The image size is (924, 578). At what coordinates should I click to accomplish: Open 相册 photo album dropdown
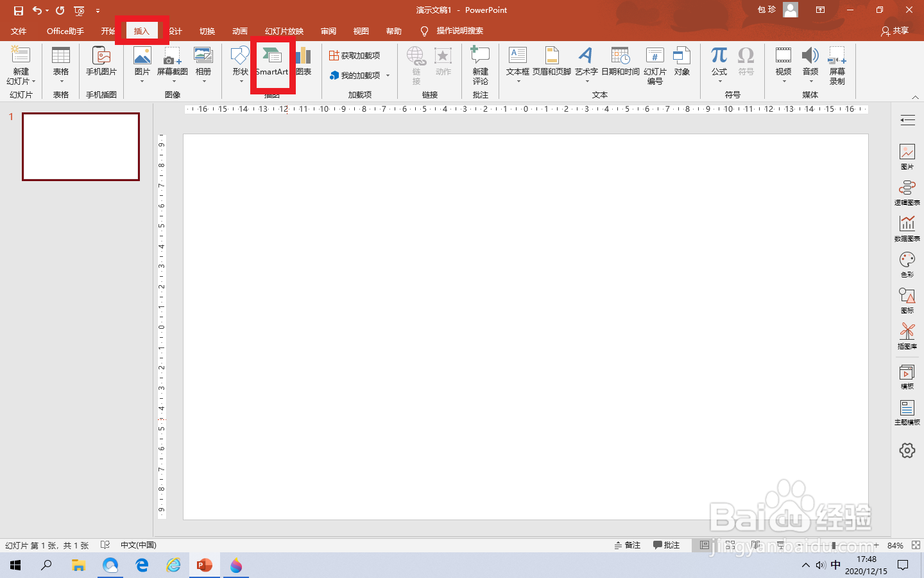(203, 82)
